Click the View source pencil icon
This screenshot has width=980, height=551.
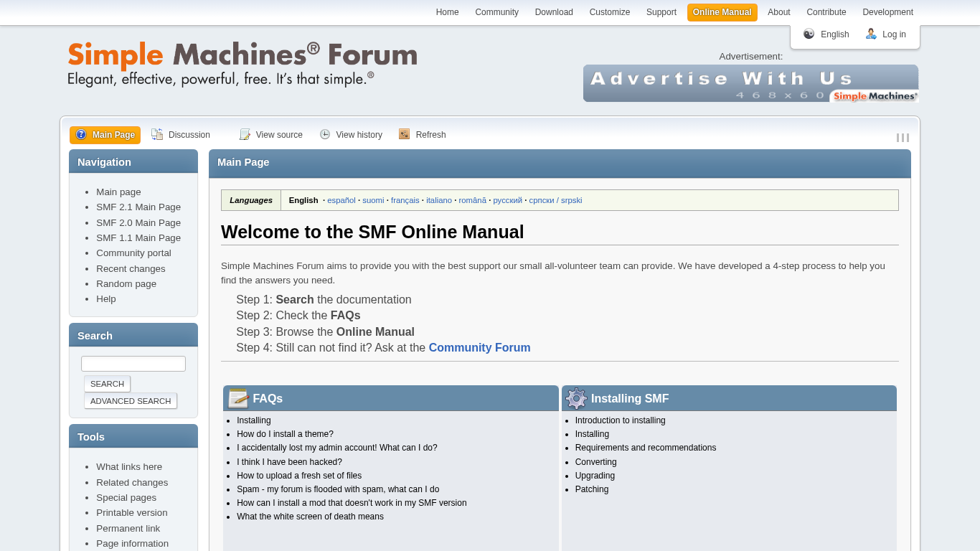point(245,135)
